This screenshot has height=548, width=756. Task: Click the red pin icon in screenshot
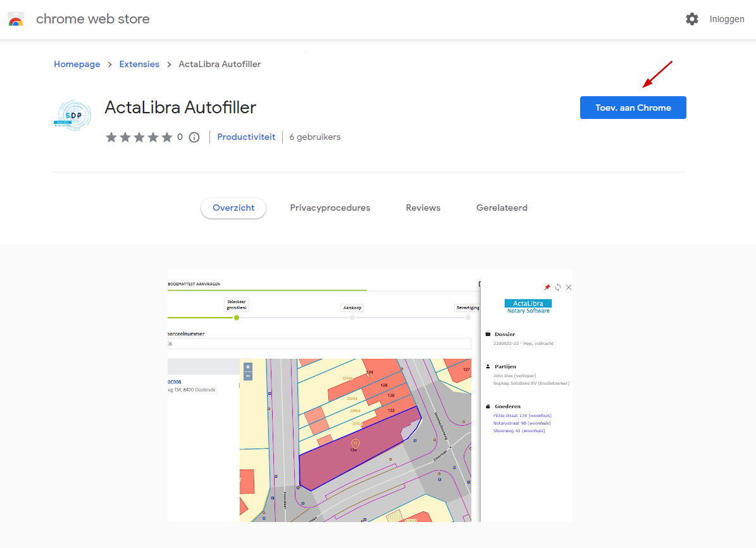coord(547,287)
